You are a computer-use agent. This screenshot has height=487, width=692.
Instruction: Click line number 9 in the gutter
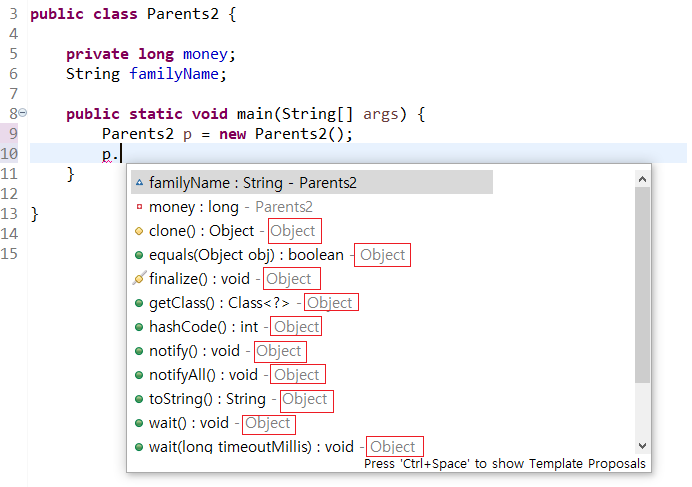(13, 133)
